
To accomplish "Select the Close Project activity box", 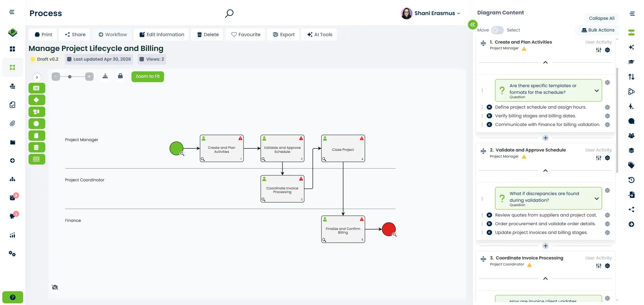I will pos(343,149).
